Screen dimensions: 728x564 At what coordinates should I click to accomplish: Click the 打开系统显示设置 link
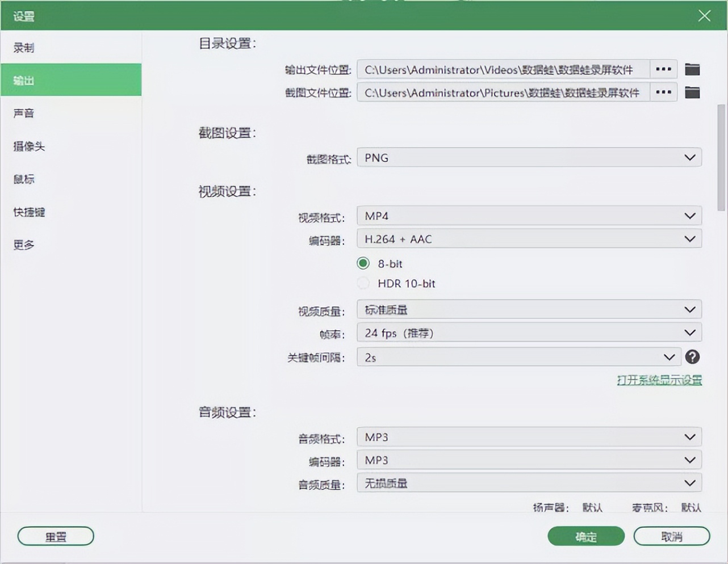click(660, 379)
